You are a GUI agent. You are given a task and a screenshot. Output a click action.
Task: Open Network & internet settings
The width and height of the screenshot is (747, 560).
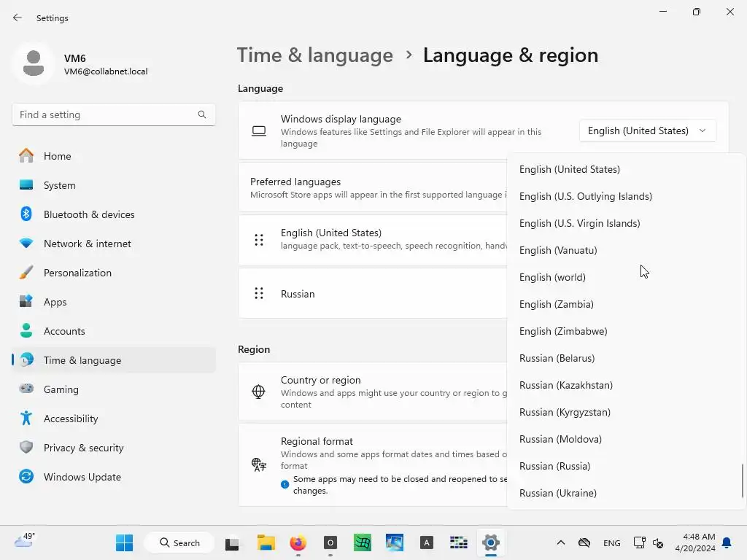click(113, 244)
